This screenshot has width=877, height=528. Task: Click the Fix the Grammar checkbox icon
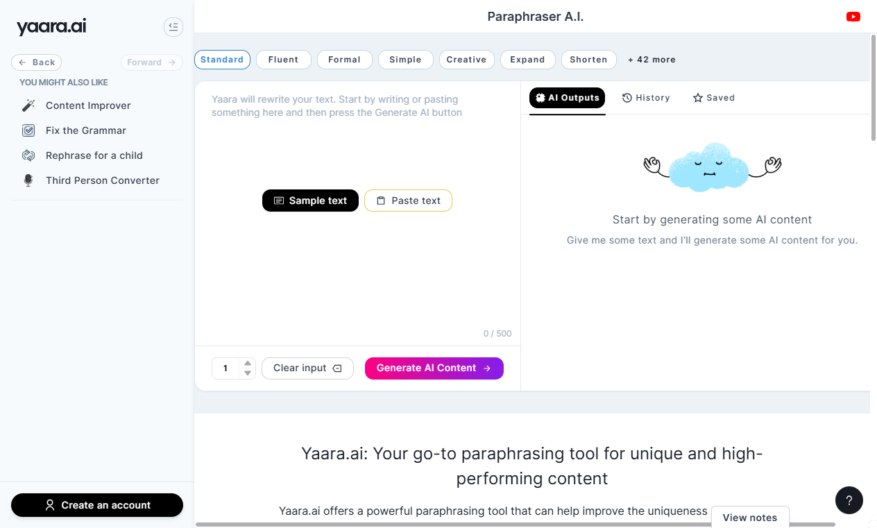29,130
